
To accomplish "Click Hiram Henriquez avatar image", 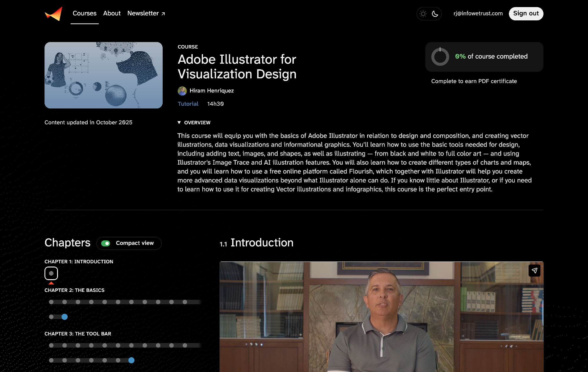I will (x=182, y=91).
